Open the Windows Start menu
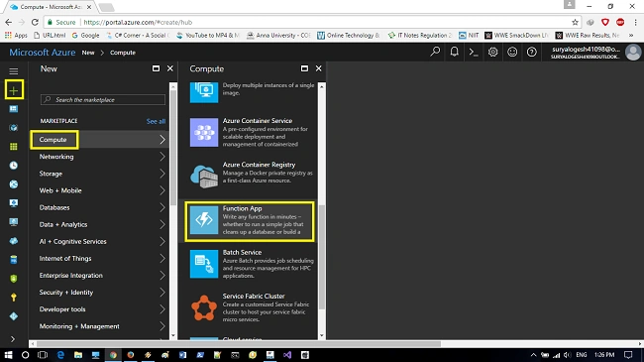Image resolution: width=644 pixels, height=362 pixels. pos(8,355)
